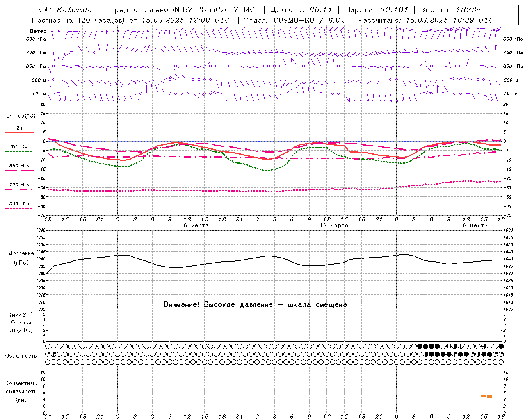Click the 18 марта date label
Image resolution: width=525 pixels, height=420 pixels.
473,226
